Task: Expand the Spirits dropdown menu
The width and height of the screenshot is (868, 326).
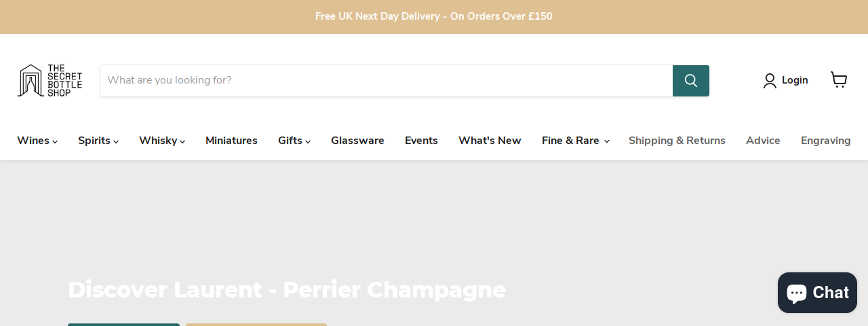Action: (x=98, y=141)
